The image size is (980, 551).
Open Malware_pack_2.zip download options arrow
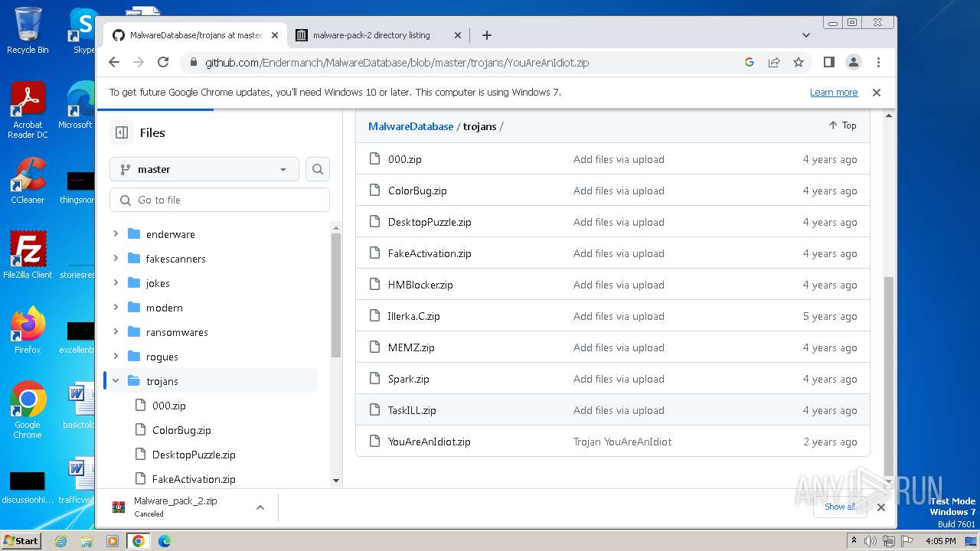(260, 507)
